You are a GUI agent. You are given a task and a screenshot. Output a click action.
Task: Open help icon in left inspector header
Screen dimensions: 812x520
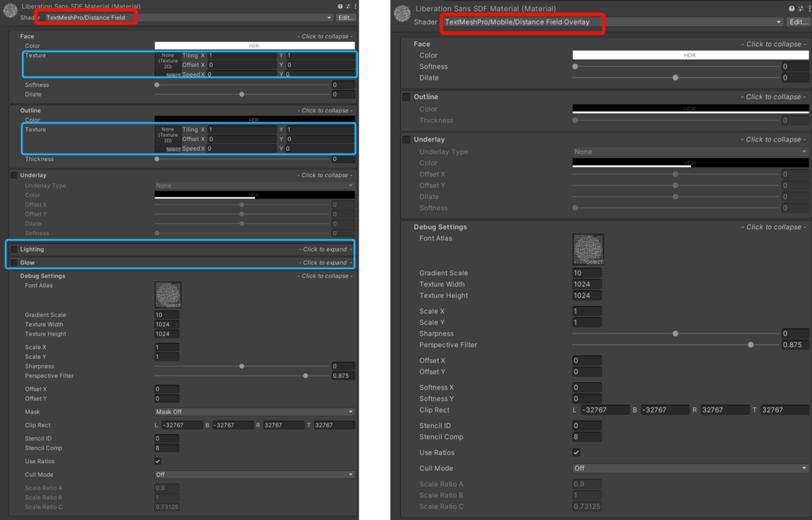(x=340, y=6)
